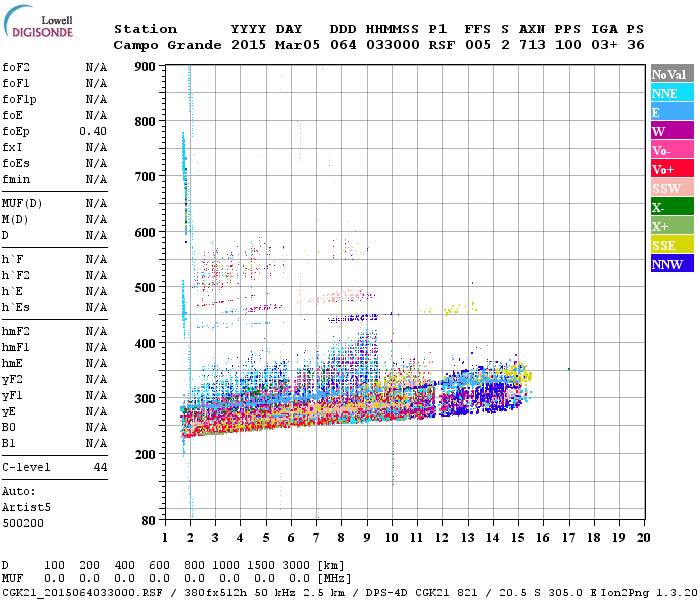Viewport: 700px width, 600px height.
Task: Click the B1 parameter label
Action: point(8,444)
